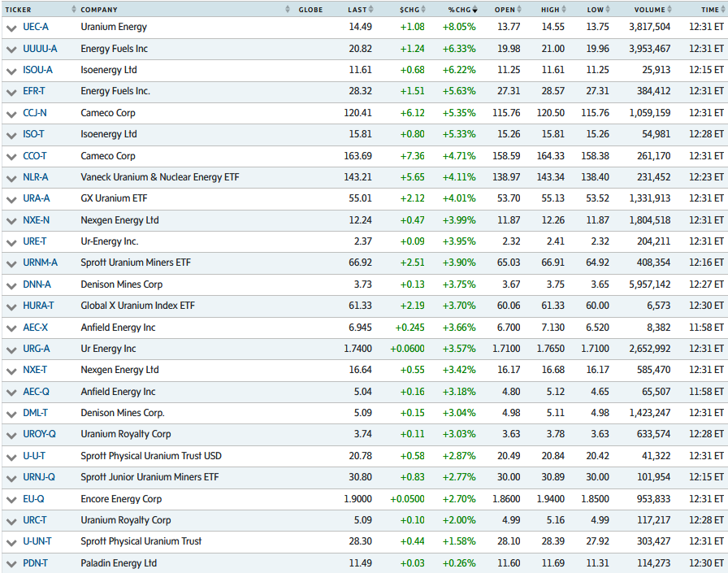Expand the DNN-A row chevron
This screenshot has height=573, width=728.
point(11,285)
